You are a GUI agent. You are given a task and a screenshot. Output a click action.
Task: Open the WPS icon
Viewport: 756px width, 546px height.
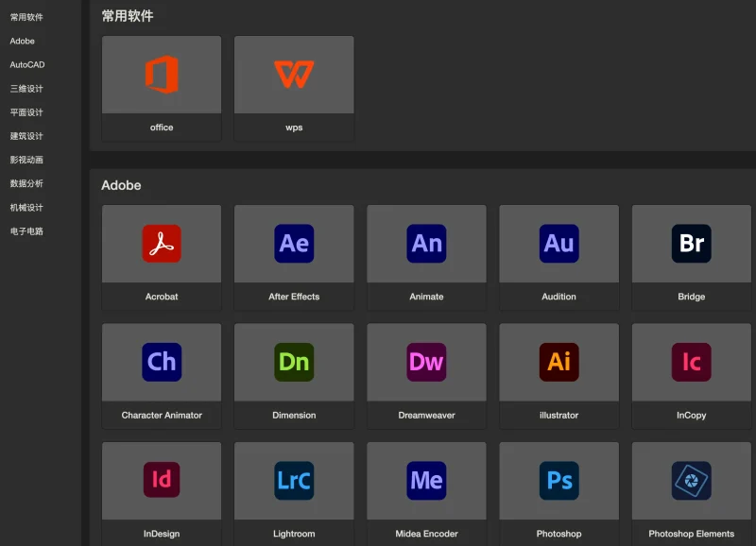pos(294,75)
